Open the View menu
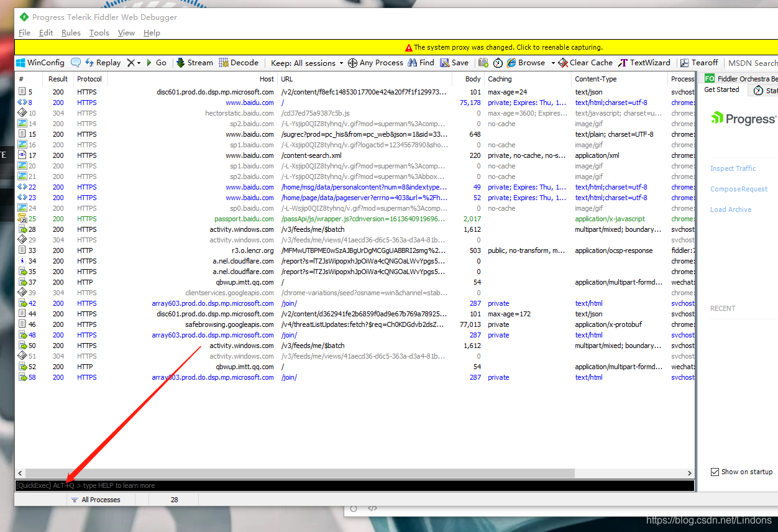 (126, 33)
